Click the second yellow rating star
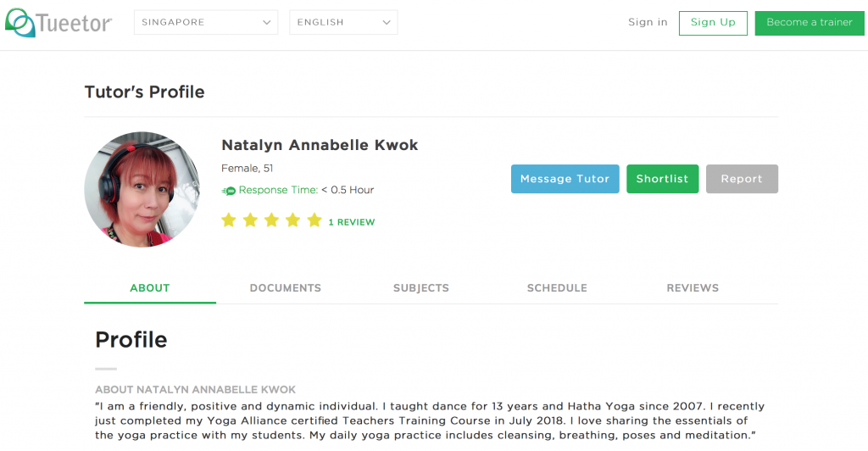868x451 pixels. (x=250, y=220)
